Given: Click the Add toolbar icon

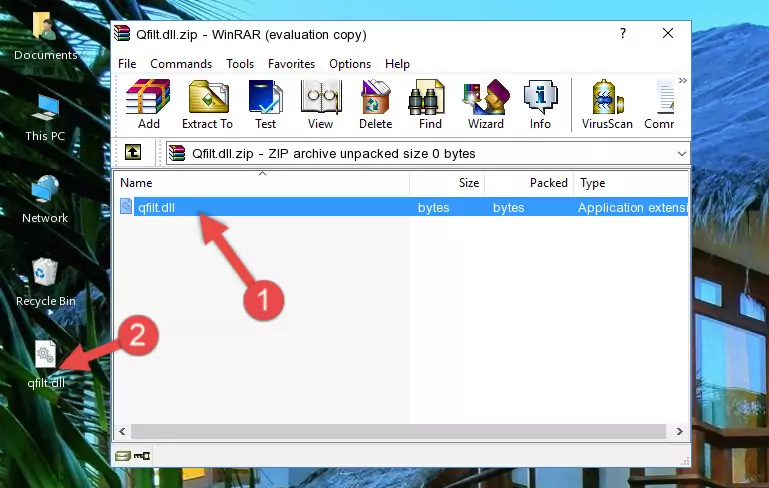Looking at the screenshot, I should [148, 104].
